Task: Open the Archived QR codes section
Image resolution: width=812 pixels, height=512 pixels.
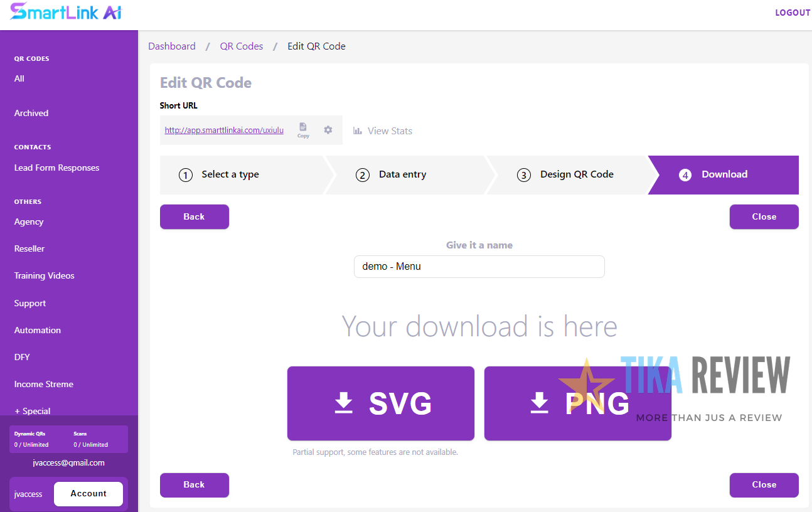Action: (31, 113)
